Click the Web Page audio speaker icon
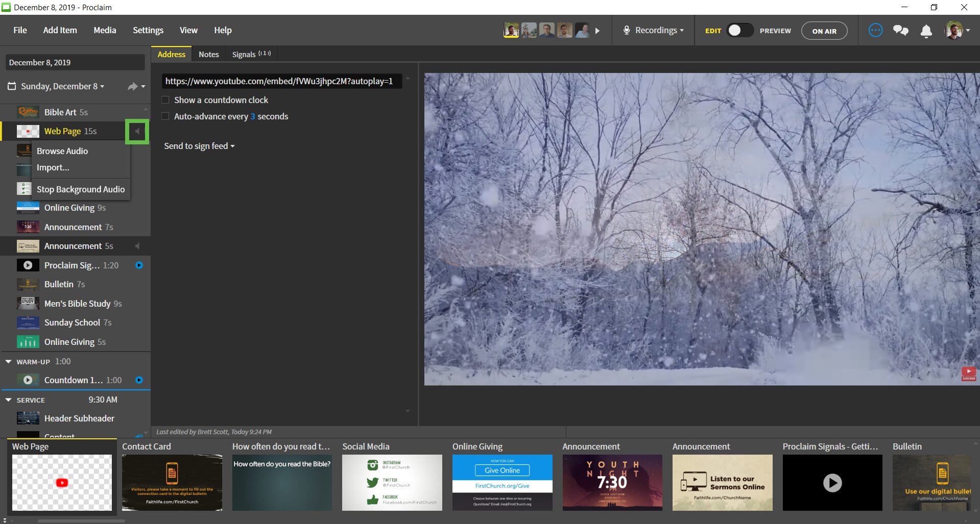 (137, 132)
